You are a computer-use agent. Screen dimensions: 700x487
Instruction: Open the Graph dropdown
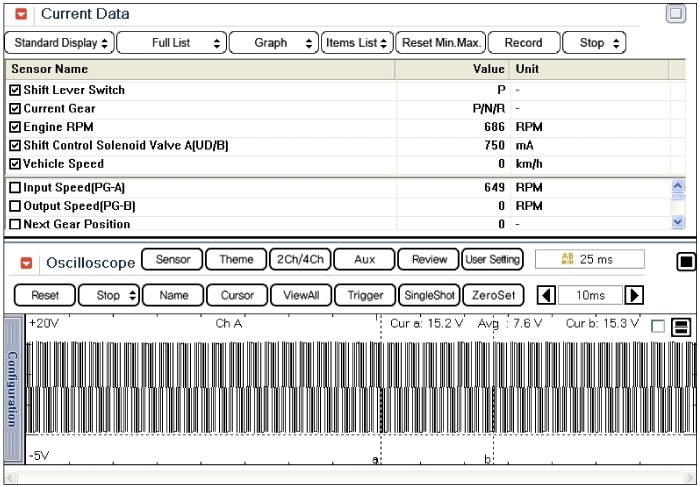(274, 43)
